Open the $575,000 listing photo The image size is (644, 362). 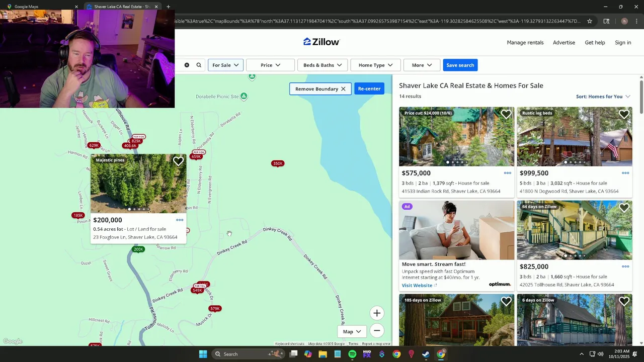(456, 136)
